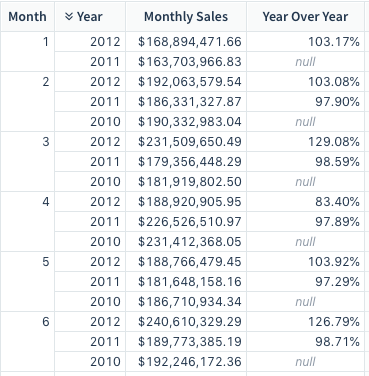Select the Month 6 row group cell

coord(27,342)
